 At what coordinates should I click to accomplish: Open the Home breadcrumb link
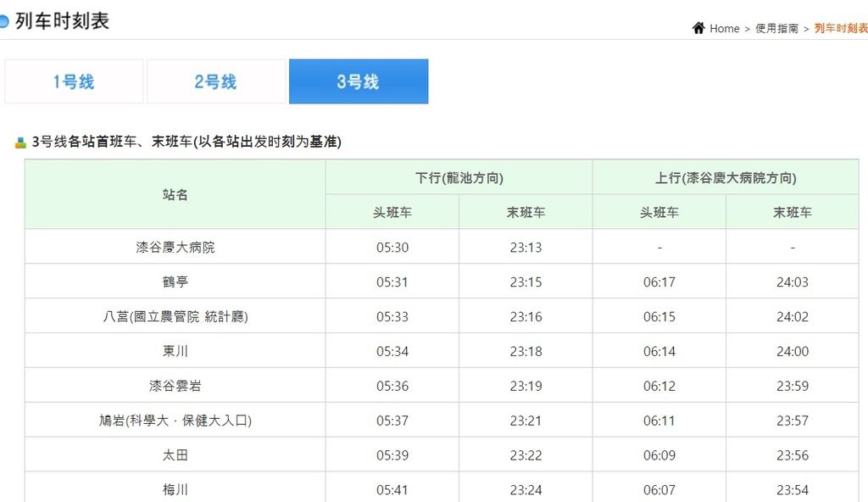724,28
